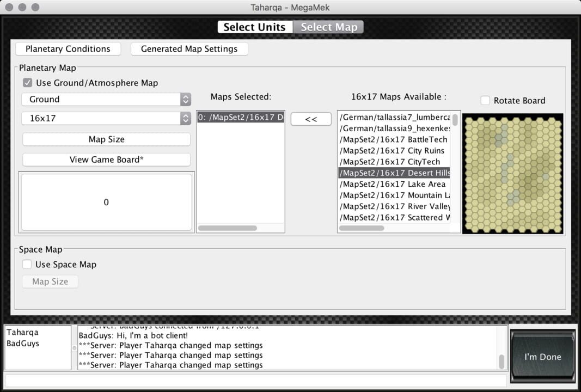Switch to the Select Units tab
The image size is (581, 392).
pyautogui.click(x=255, y=27)
